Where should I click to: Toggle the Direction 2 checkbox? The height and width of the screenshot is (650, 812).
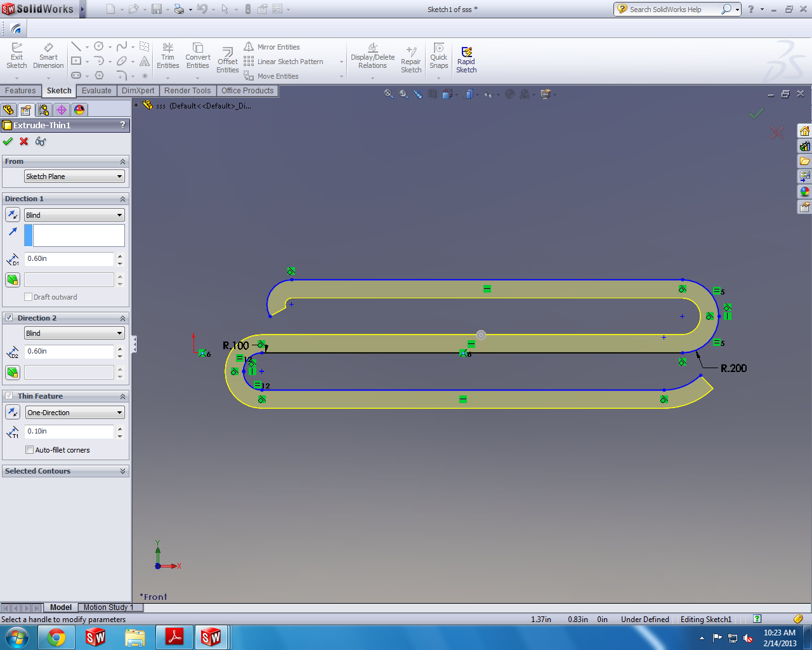(9, 317)
